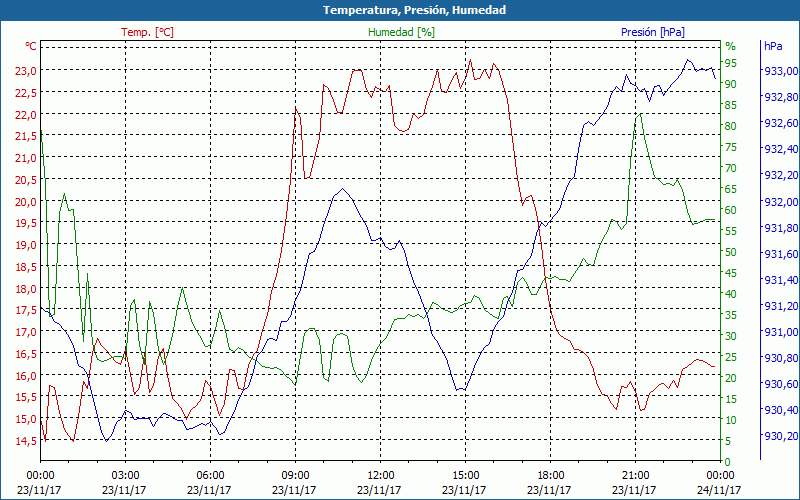Click the "20,5" temperature axis tick
Screen dimensions: 800x500
click(24, 180)
